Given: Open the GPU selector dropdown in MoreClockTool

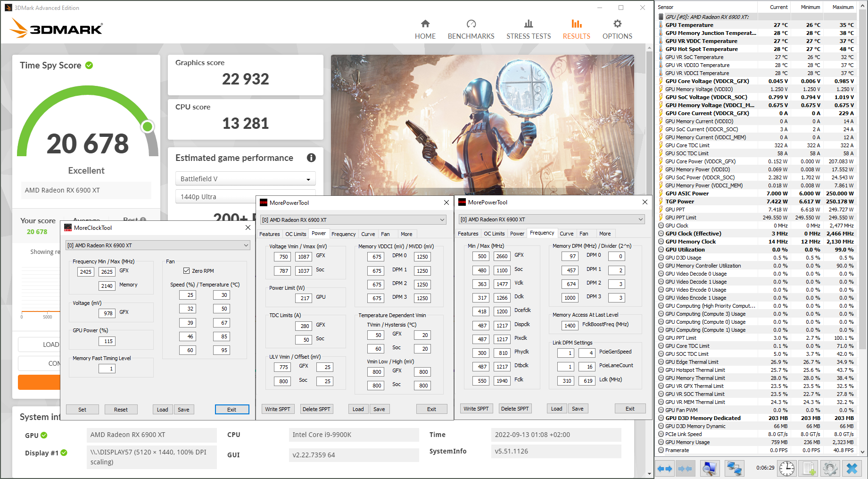Looking at the screenshot, I should 157,245.
